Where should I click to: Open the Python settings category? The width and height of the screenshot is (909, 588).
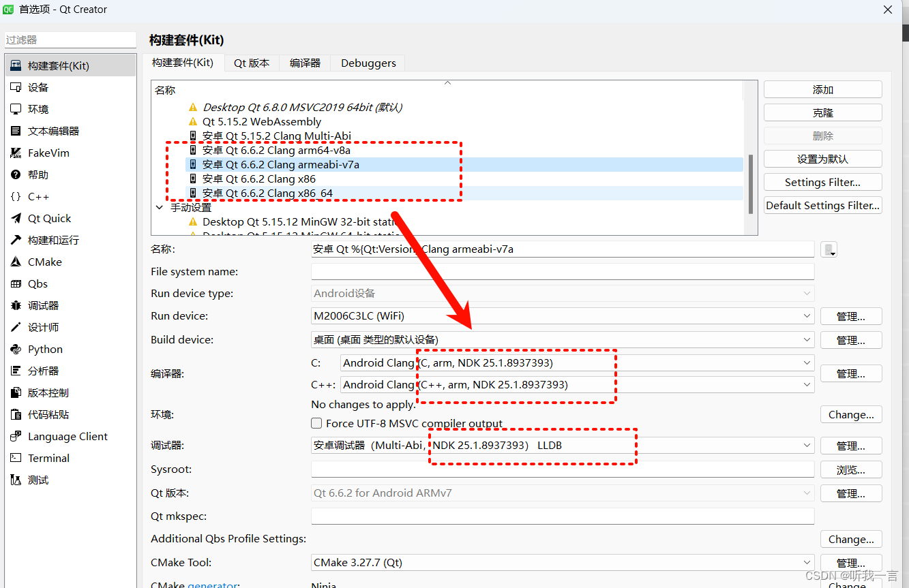tap(70, 349)
